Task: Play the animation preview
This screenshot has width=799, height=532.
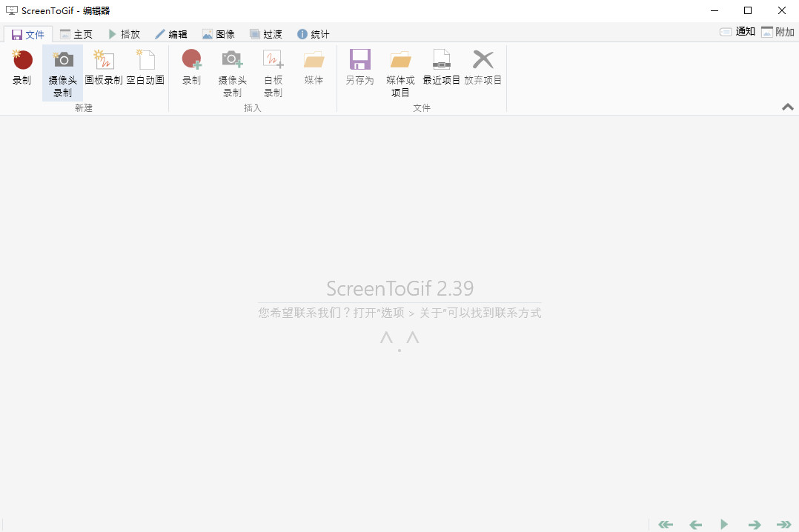Action: pos(724,524)
